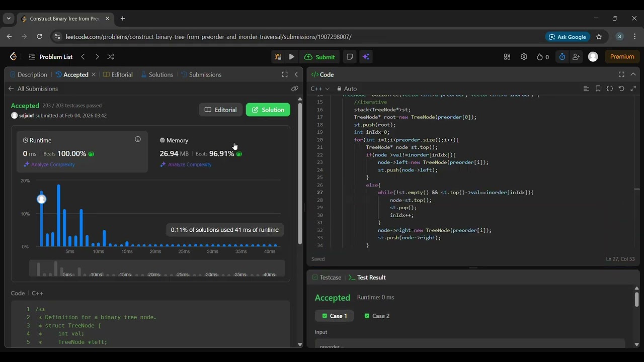Select Case 1 result

pos(335,316)
